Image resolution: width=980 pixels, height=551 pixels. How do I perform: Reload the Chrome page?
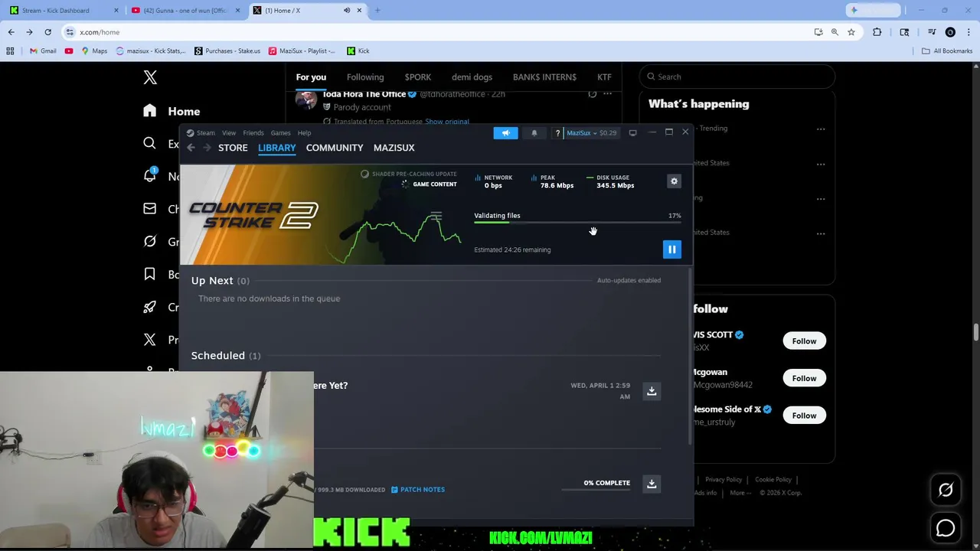coord(47,32)
